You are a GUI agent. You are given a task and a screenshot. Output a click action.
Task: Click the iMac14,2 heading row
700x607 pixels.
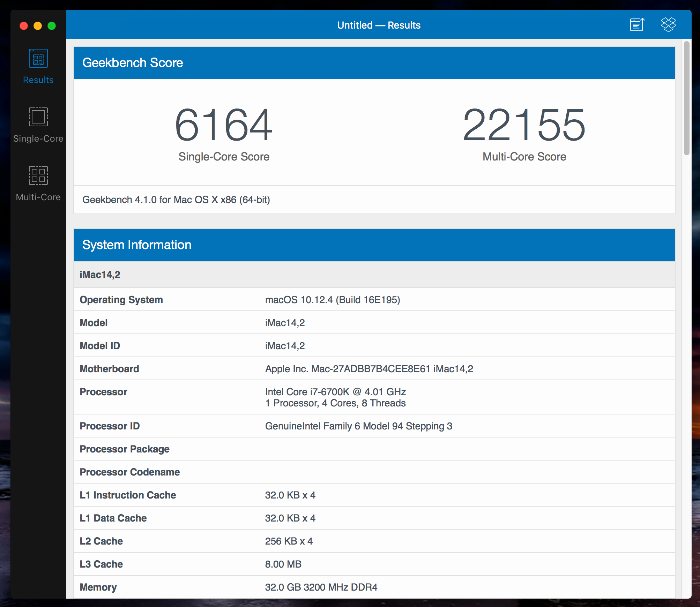coord(374,275)
